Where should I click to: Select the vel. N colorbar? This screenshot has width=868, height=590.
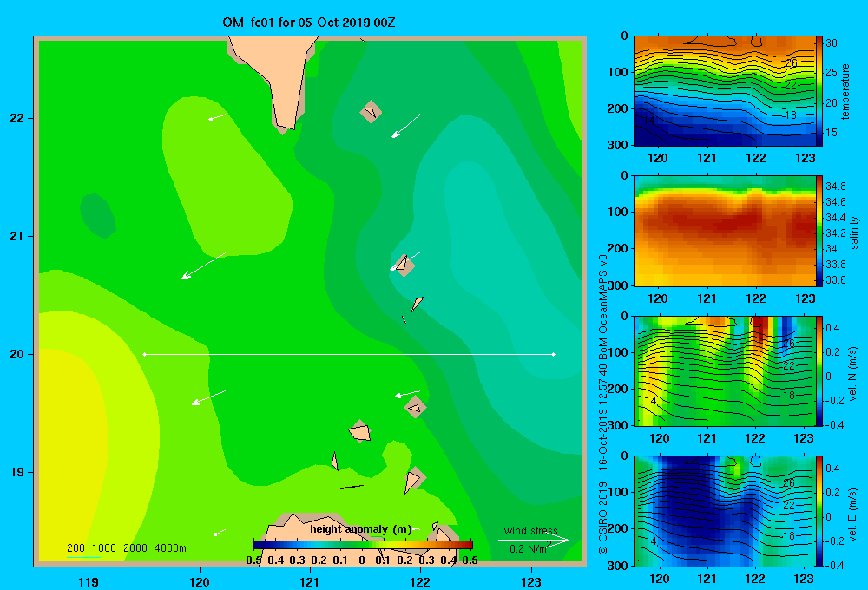pos(819,370)
